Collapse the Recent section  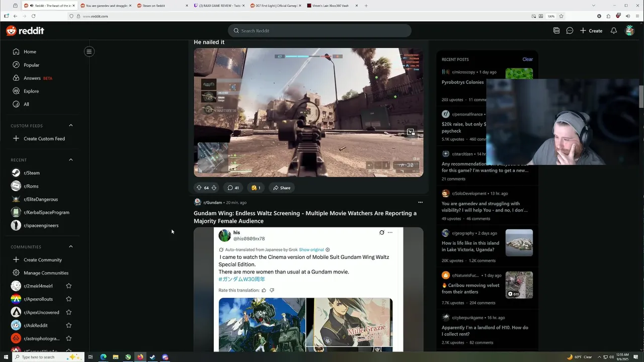[x=71, y=159]
